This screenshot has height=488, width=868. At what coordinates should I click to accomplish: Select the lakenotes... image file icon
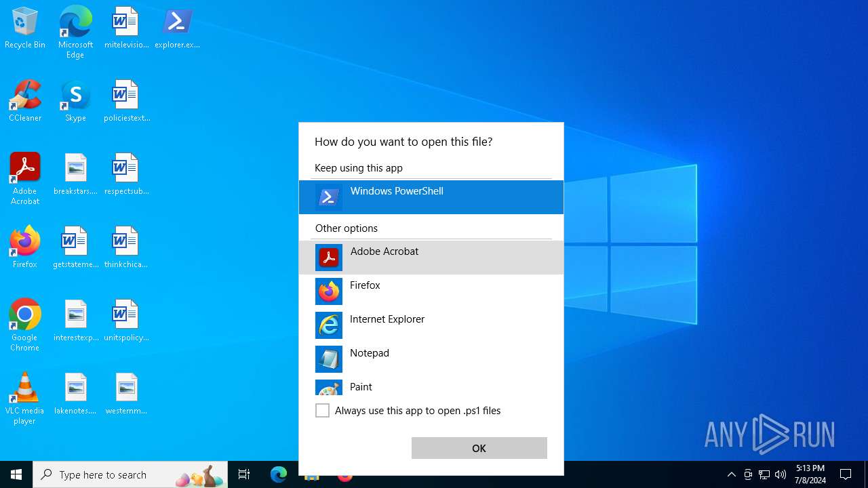tap(75, 394)
